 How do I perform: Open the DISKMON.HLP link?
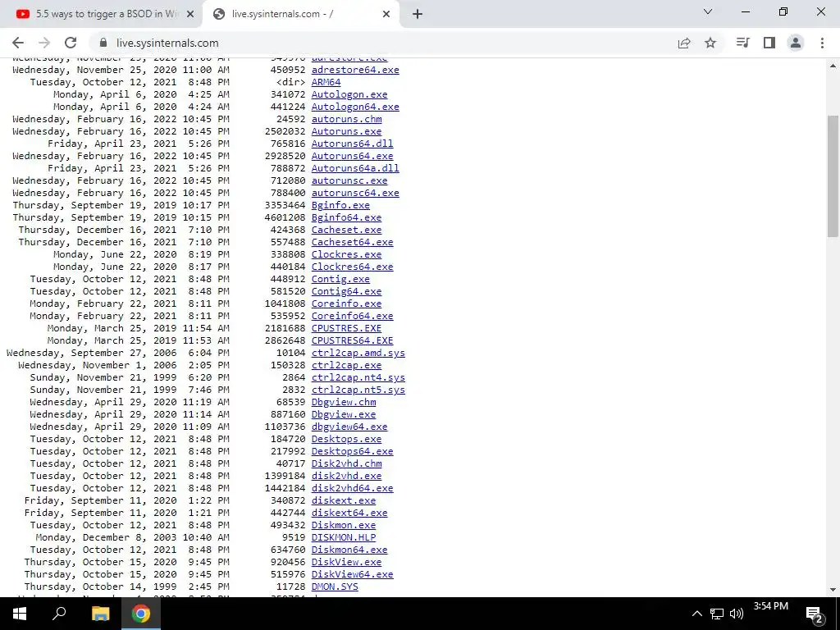coord(344,538)
